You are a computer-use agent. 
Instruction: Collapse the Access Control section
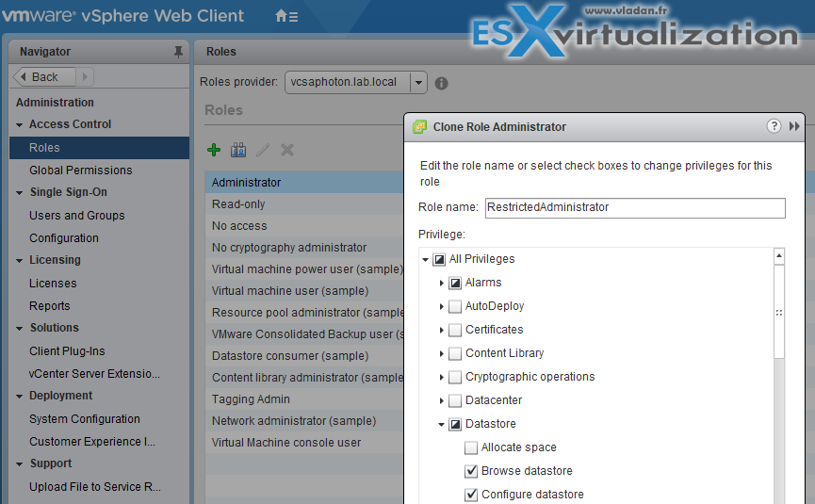[19, 124]
